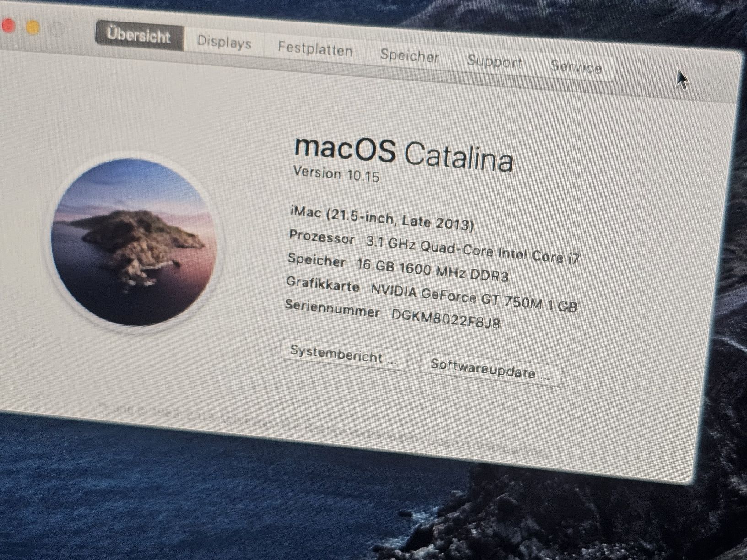Click the Prozessor 3.1 GHz Quad-Core line
The width and height of the screenshot is (747, 560).
(434, 247)
